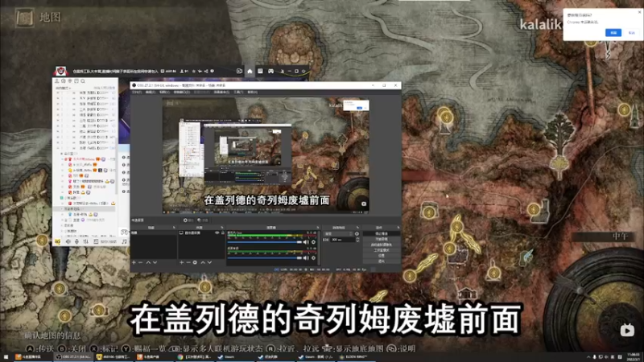Click the 启动虚拟摄像机 button in OBS controls

[381, 245]
